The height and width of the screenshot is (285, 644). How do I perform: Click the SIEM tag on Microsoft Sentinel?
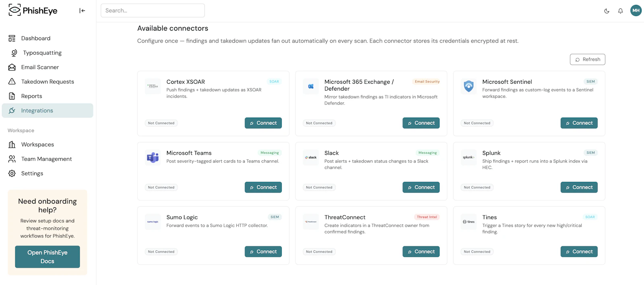590,82
